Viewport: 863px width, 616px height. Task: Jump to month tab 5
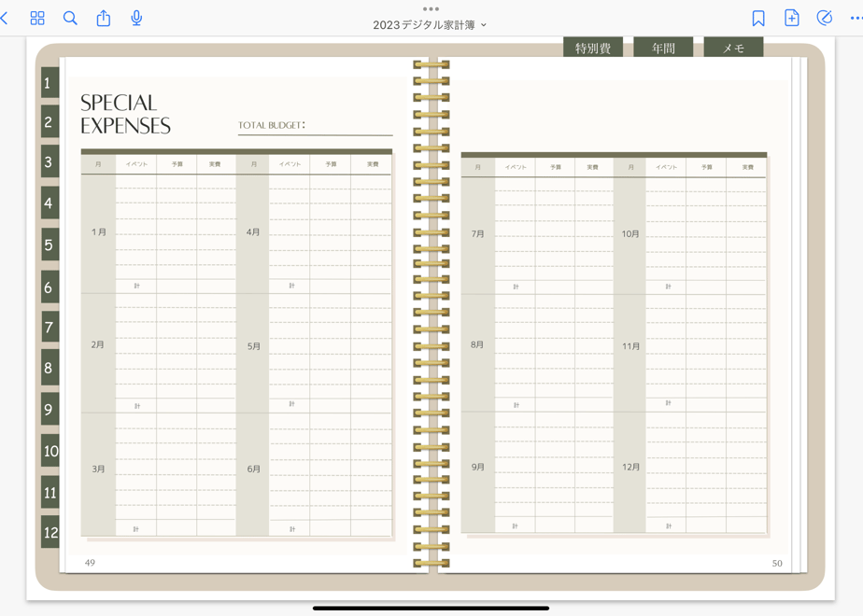click(50, 245)
